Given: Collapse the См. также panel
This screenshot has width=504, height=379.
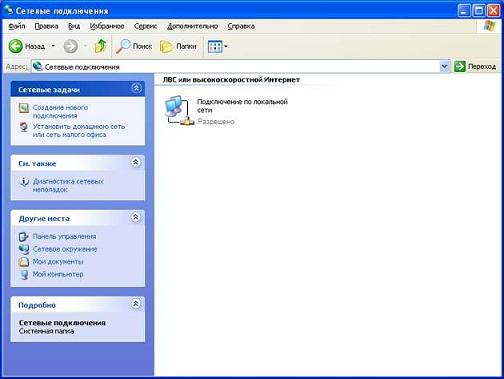Looking at the screenshot, I should [136, 162].
